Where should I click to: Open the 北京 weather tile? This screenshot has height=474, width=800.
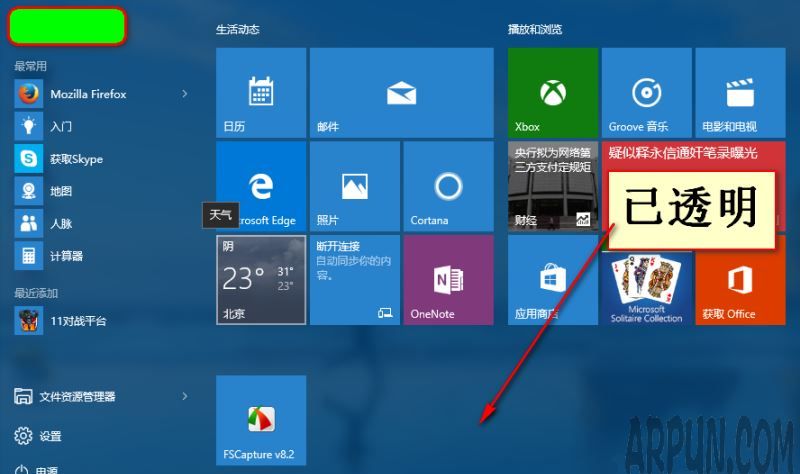point(261,280)
